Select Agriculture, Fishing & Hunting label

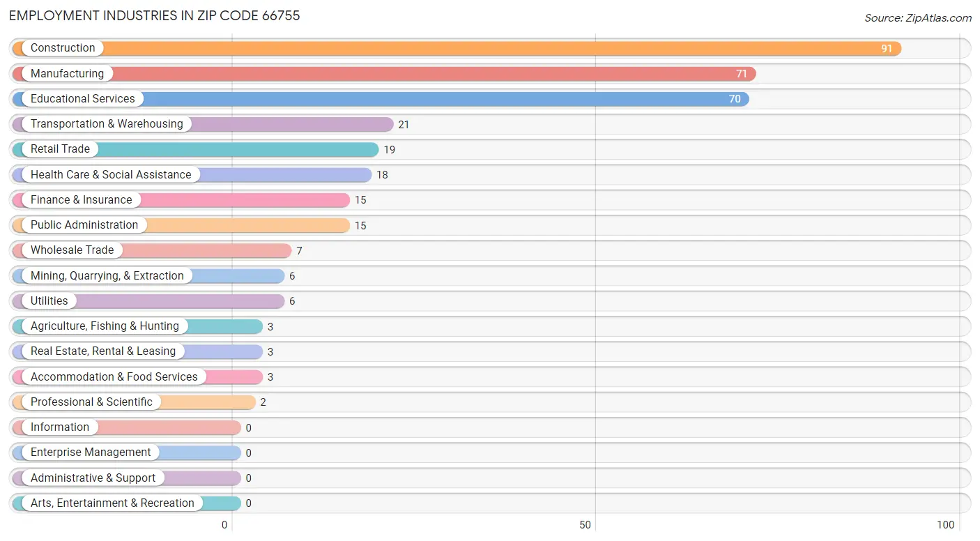click(x=105, y=326)
